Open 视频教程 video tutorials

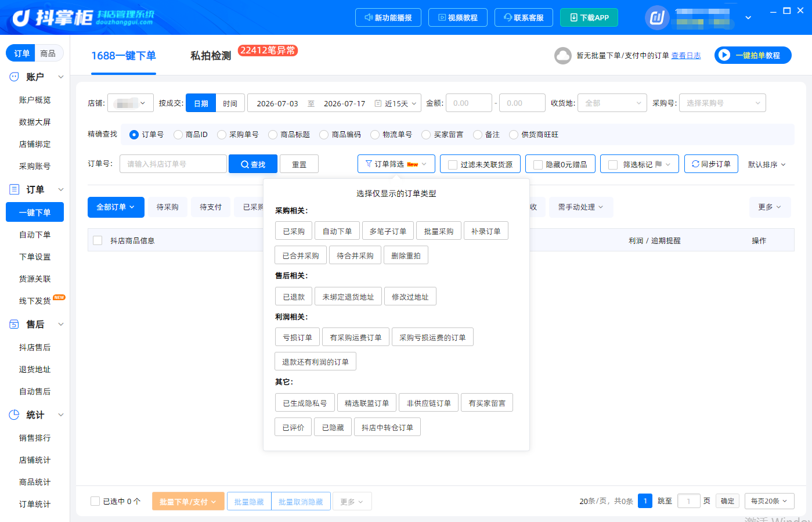click(457, 17)
